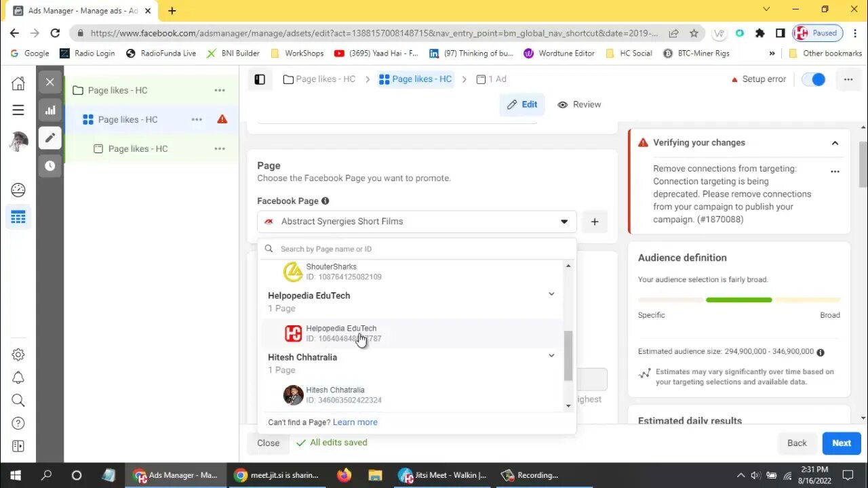Go to Page likes - HC ad set breadcrumb
Viewport: 868px width, 488px height.
(x=415, y=79)
